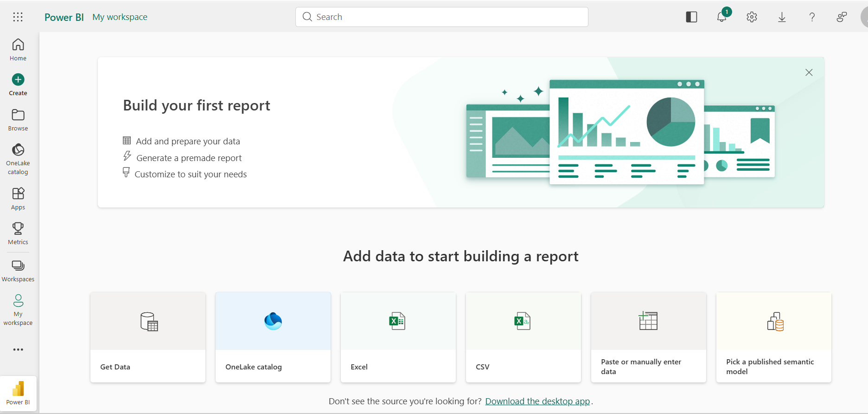Open the Download menu arrow
868x414 pixels.
[x=782, y=17]
